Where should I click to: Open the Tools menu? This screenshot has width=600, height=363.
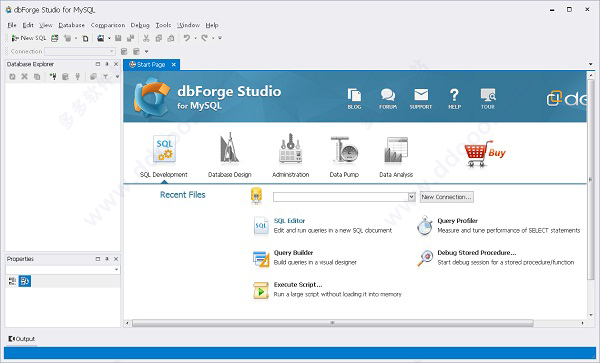163,25
